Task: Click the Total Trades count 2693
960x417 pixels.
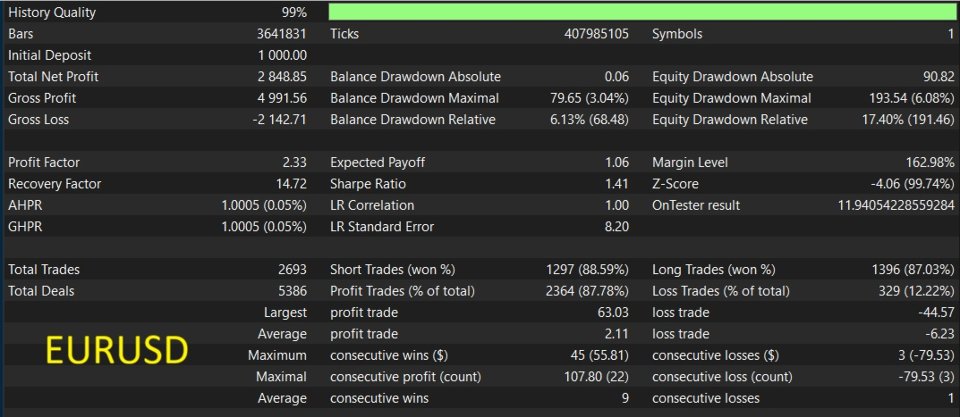Action: 293,269
